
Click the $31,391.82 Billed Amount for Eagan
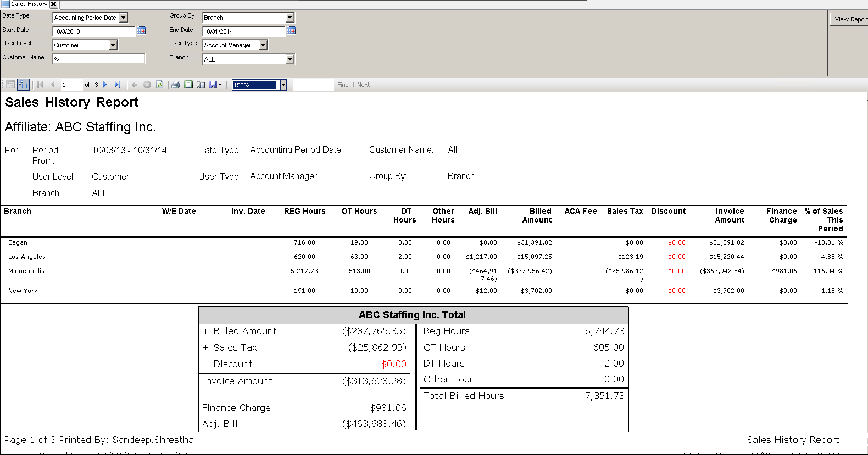pyautogui.click(x=535, y=242)
